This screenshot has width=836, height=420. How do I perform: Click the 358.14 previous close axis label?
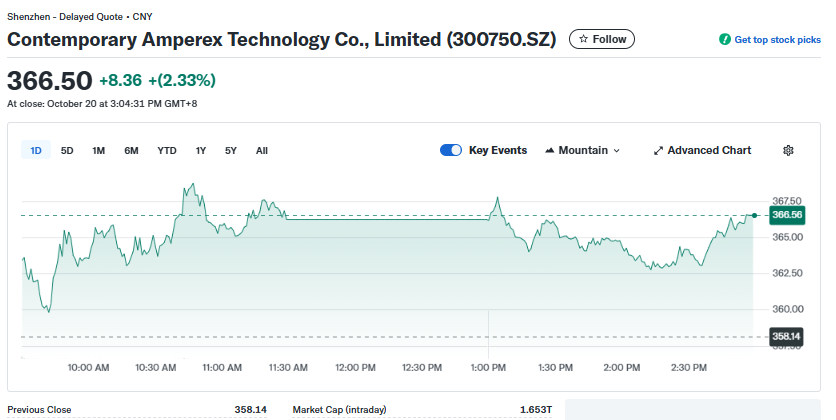[x=786, y=336]
